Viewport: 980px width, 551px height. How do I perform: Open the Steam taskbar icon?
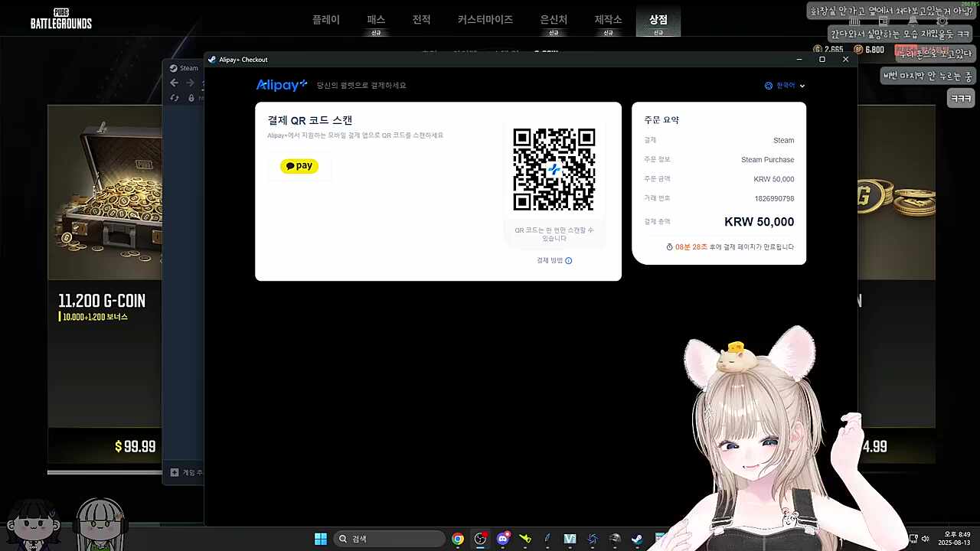click(637, 539)
